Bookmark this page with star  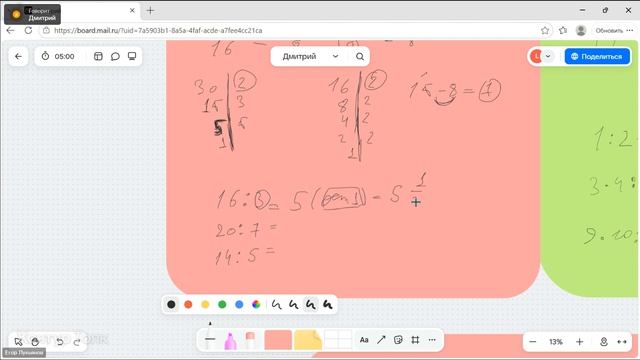tap(545, 31)
